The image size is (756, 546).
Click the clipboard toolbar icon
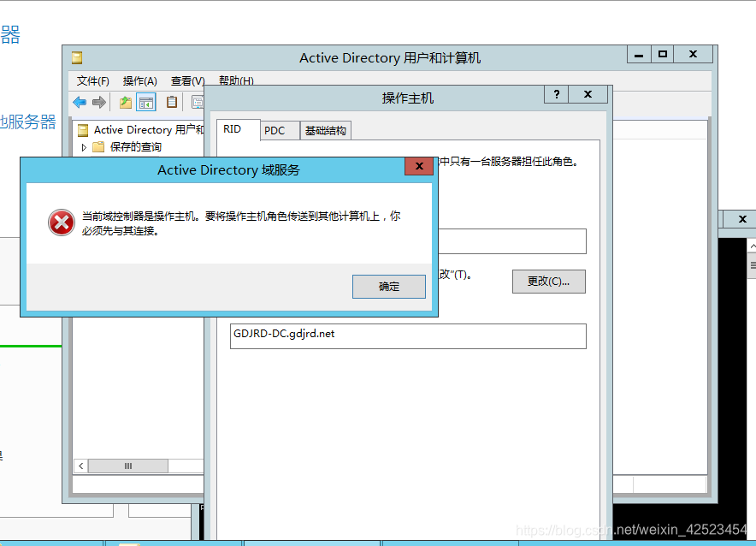[x=172, y=102]
